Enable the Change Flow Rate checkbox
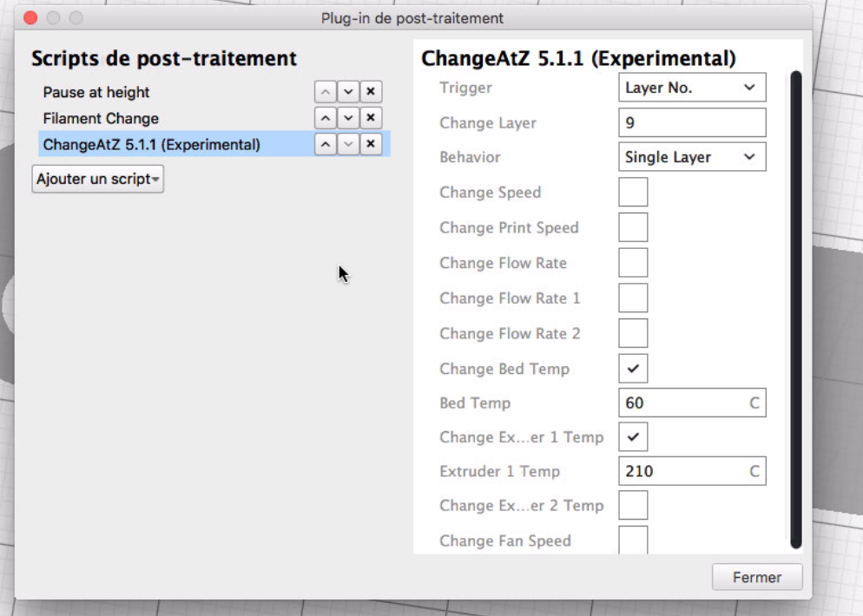863x616 pixels. pyautogui.click(x=633, y=263)
